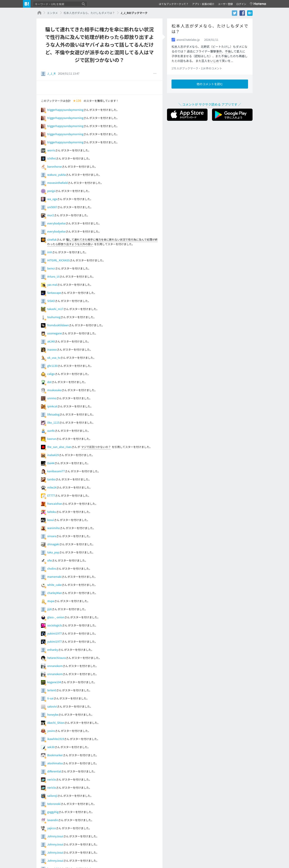The image size is (289, 868).
Task: Open the cinefuk user avatar
Action: coord(43,240)
